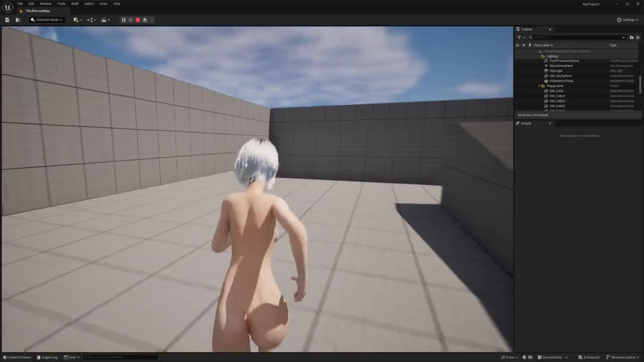
Task: Pause the Play In Editor session
Action: (x=123, y=20)
